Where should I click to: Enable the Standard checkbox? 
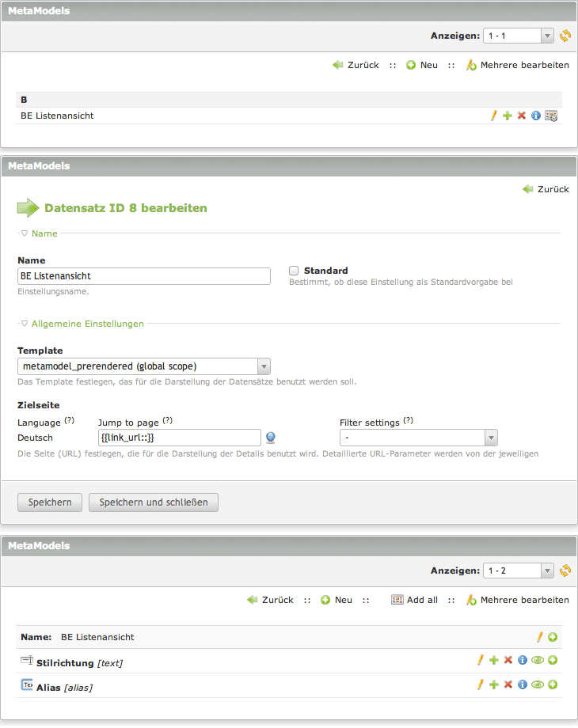[x=294, y=271]
